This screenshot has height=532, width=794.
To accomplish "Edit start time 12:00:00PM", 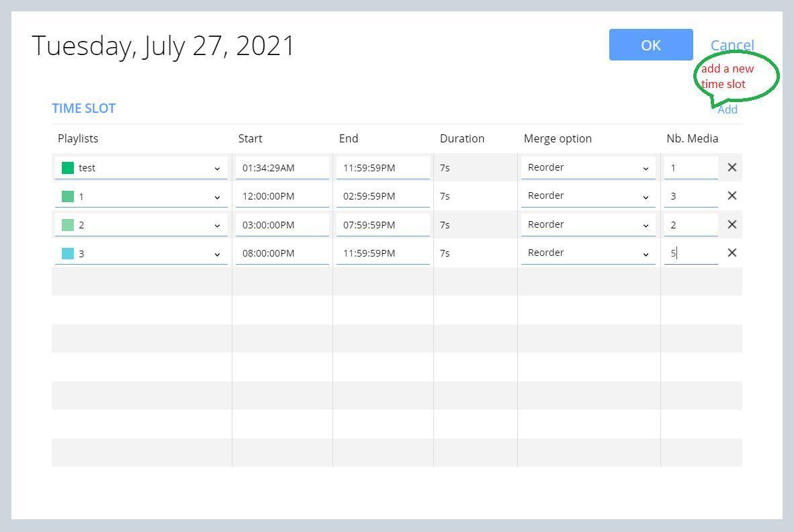I will [282, 196].
